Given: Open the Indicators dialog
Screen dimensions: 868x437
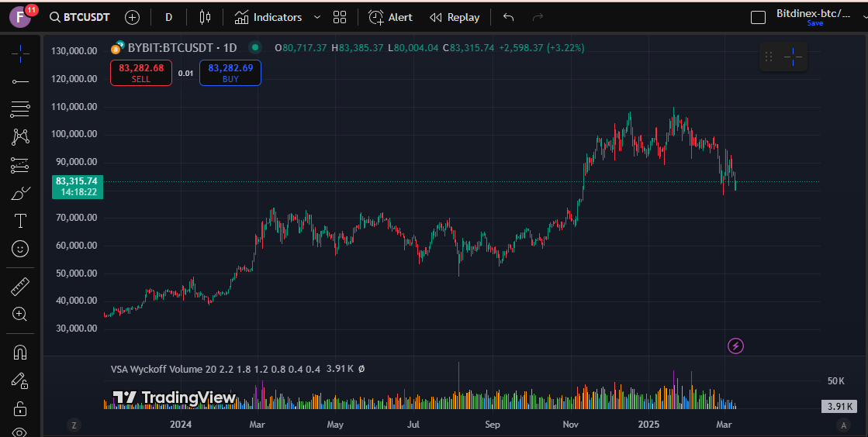Looking at the screenshot, I should [268, 17].
